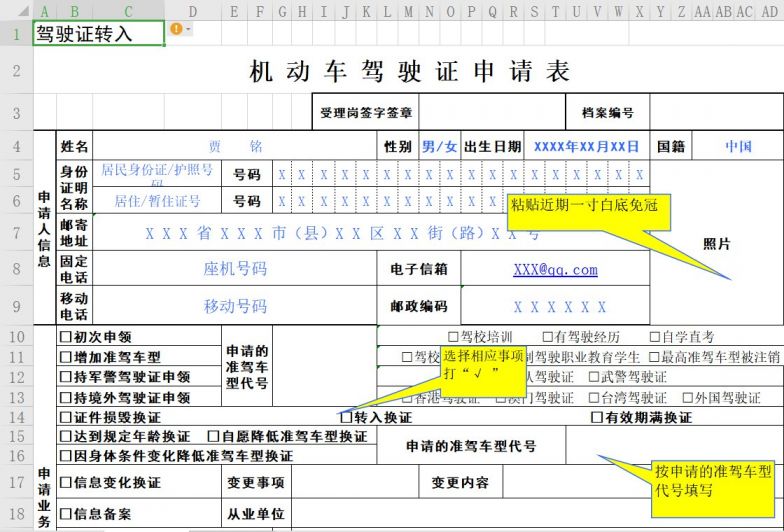Check the 持境外驾驶证申领 checkbox

tap(66, 398)
